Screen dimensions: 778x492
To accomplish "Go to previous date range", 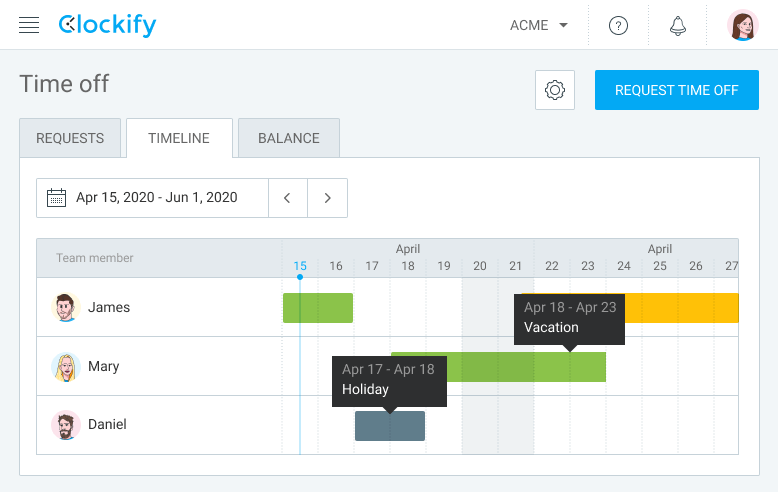I will (x=287, y=198).
